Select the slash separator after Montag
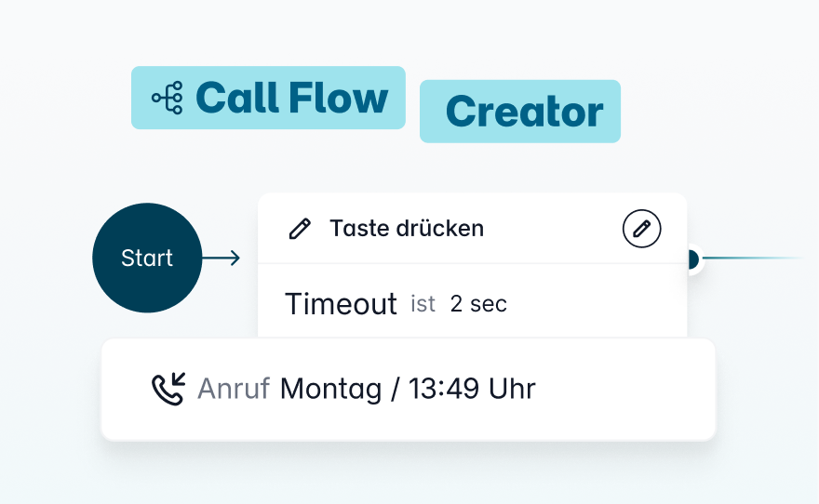Image resolution: width=819 pixels, height=504 pixels. click(x=395, y=389)
